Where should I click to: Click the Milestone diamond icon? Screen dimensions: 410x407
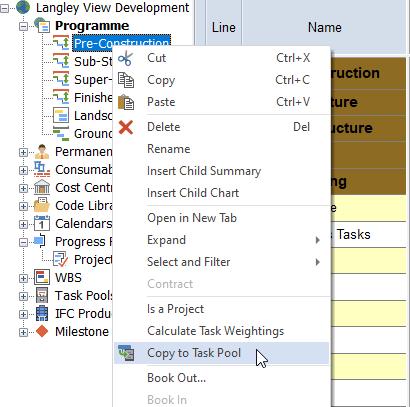click(42, 331)
